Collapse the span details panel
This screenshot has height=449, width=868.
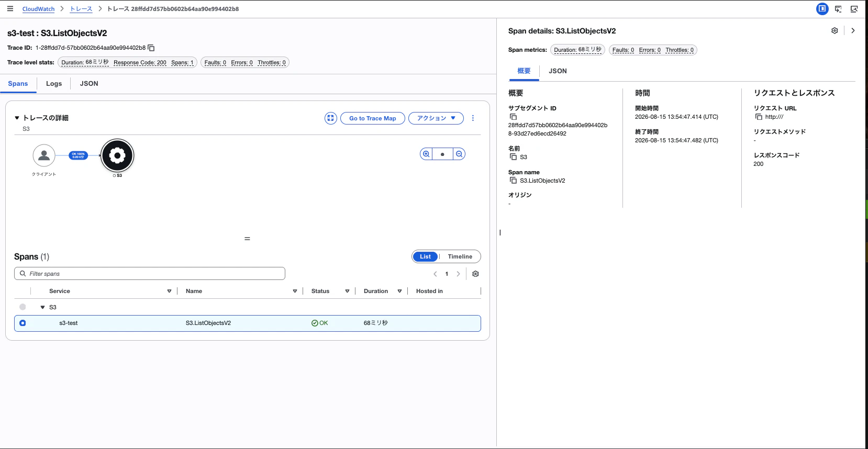(x=853, y=31)
